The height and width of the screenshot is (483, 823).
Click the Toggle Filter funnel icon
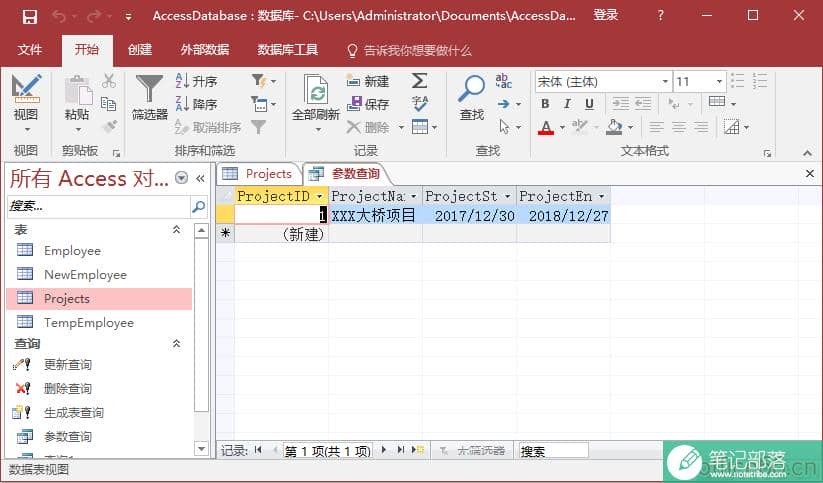point(258,127)
